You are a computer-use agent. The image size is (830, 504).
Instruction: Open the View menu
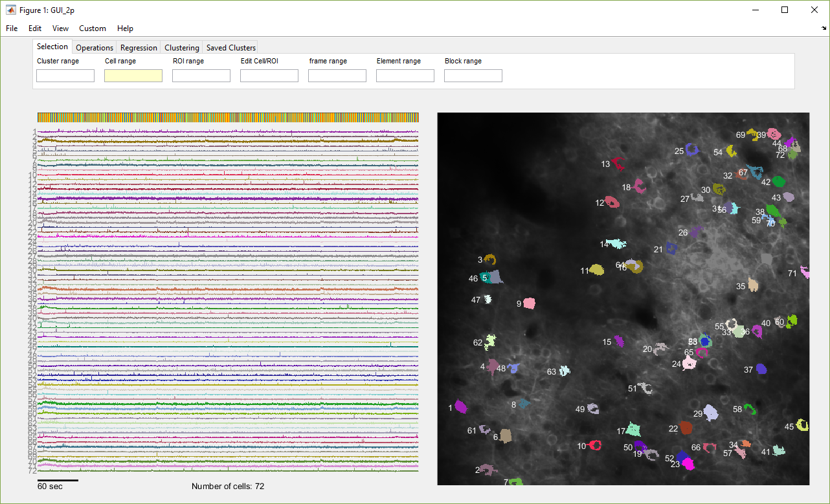pyautogui.click(x=60, y=28)
